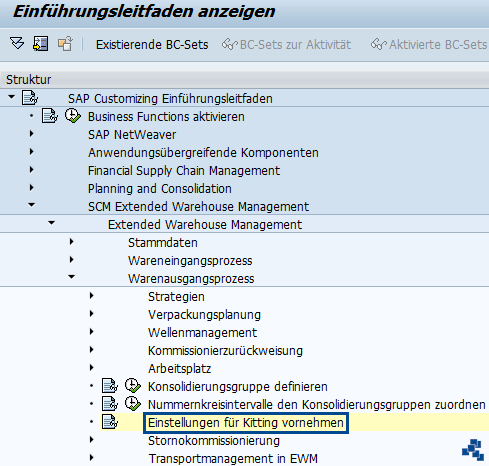Select SAP NetWeaver text row
Viewport: 489px width, 466px height.
pos(132,135)
